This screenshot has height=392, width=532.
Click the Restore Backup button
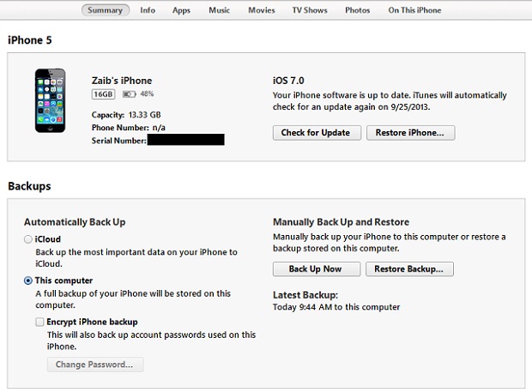tap(409, 268)
